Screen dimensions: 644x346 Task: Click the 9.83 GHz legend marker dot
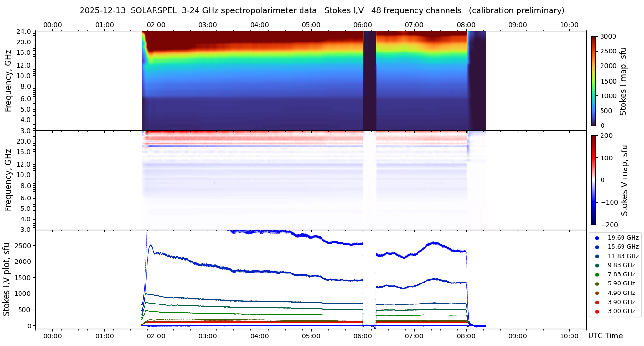coord(597,265)
